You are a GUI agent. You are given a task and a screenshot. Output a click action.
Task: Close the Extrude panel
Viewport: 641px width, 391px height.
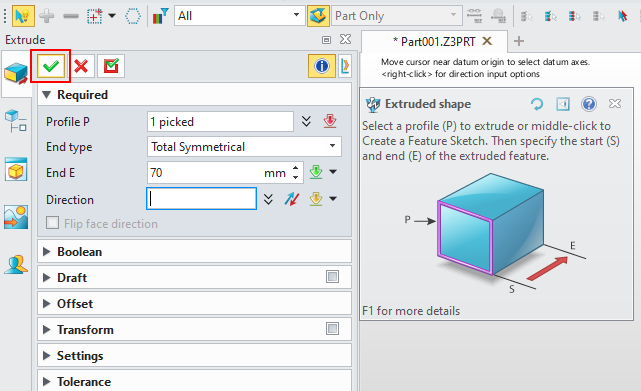click(345, 39)
